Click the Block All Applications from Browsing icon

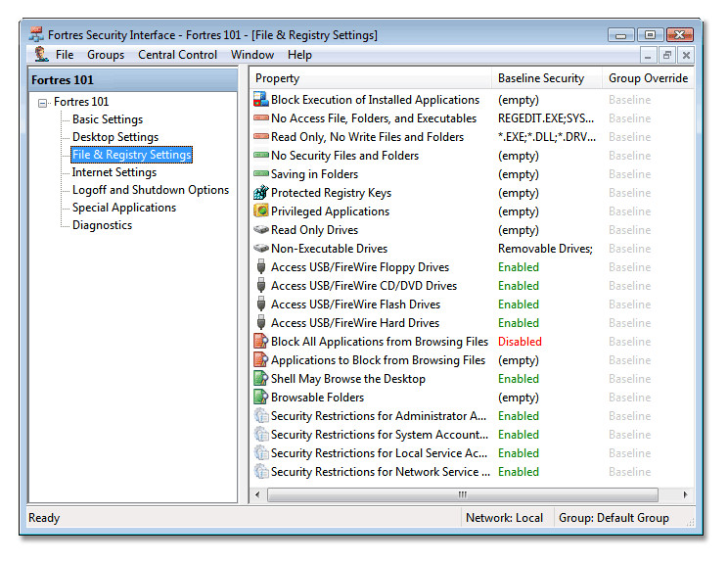261,341
